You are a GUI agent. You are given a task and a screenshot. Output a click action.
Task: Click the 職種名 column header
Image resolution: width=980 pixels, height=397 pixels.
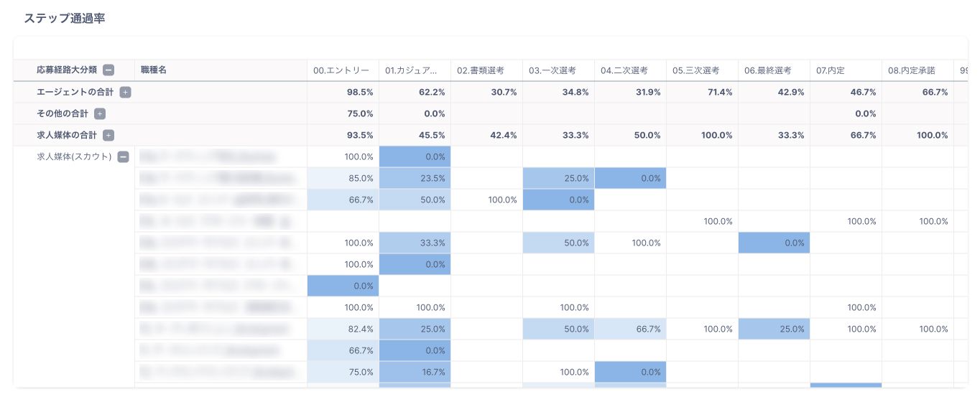[x=154, y=70]
